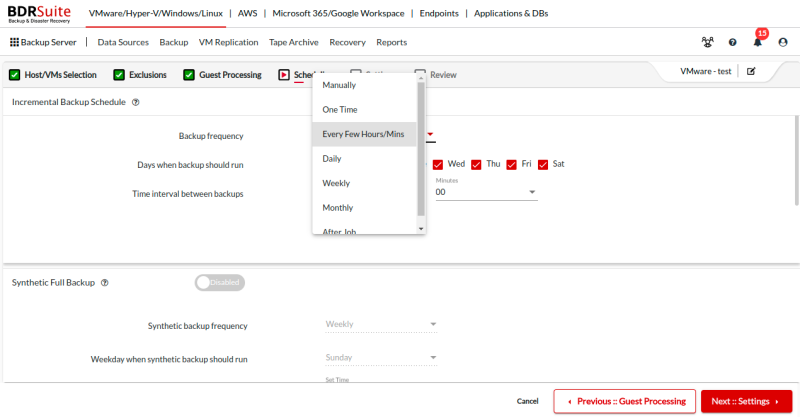Viewport: 800px width, 417px height.
Task: Click the user groups icon in header
Action: (708, 43)
